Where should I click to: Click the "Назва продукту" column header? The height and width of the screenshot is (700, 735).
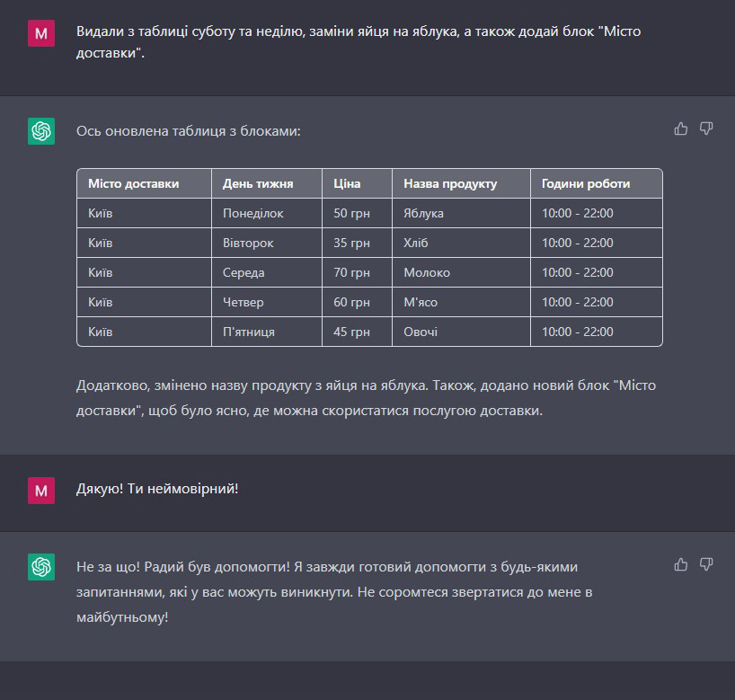pos(450,183)
